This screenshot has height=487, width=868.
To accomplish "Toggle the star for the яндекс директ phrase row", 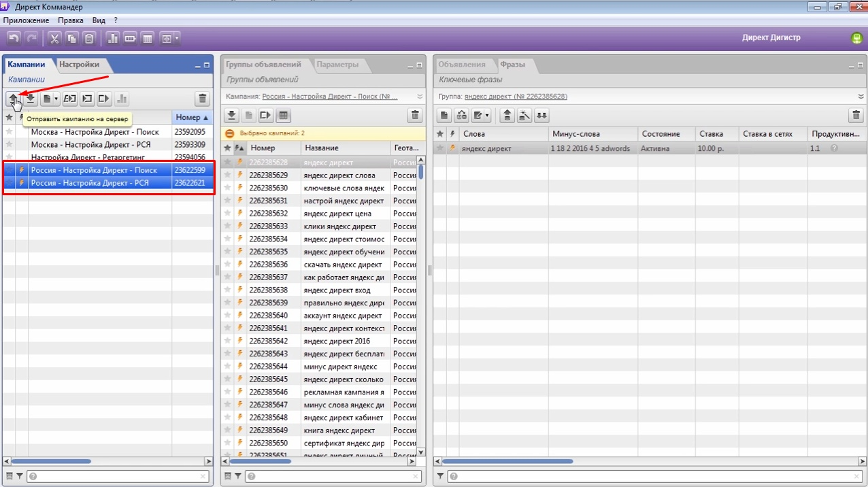I will [x=440, y=148].
